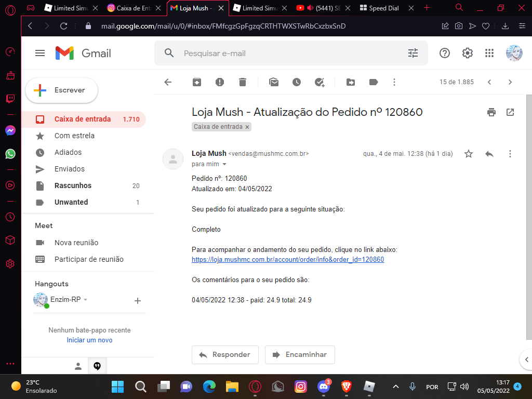Take an Opera snapshot with camera icon
The image size is (532, 399).
[x=459, y=26]
